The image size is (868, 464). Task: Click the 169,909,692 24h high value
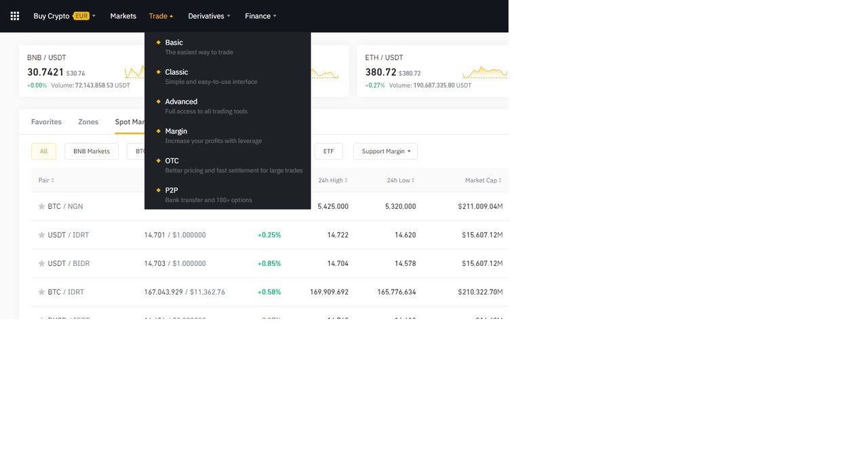(329, 292)
